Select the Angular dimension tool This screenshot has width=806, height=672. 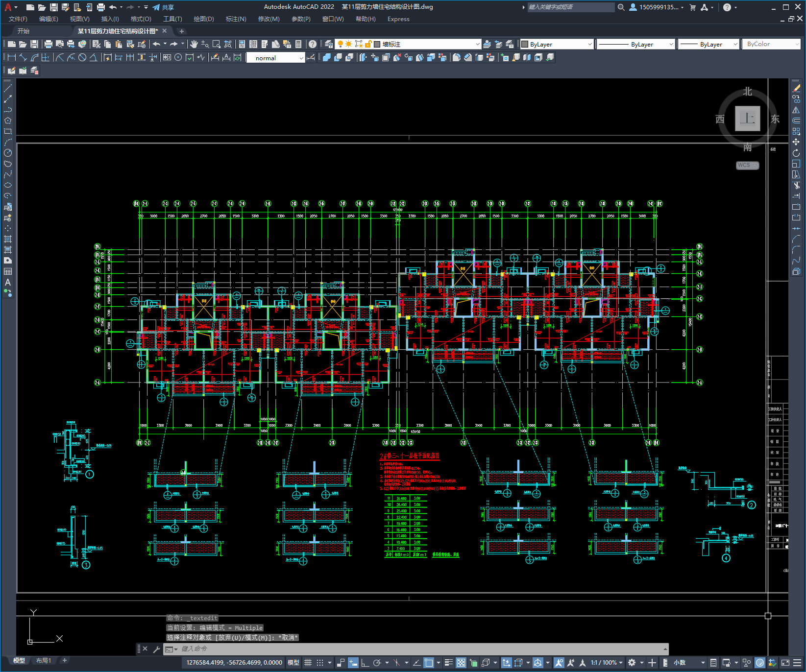[93, 57]
